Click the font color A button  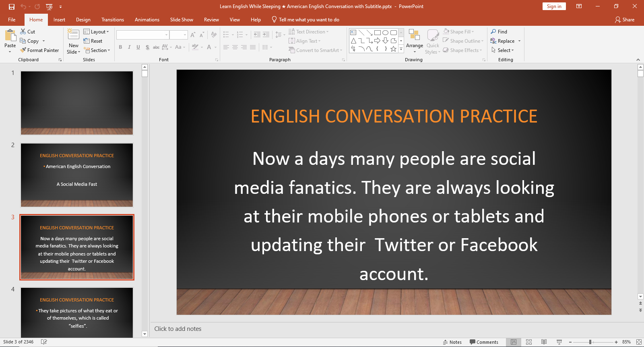pyautogui.click(x=209, y=47)
